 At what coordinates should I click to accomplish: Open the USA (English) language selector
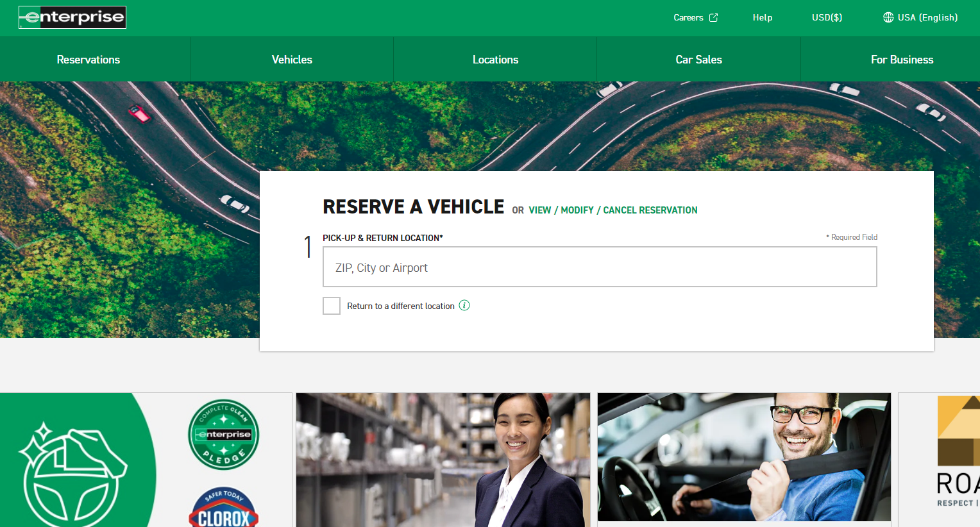tap(927, 17)
